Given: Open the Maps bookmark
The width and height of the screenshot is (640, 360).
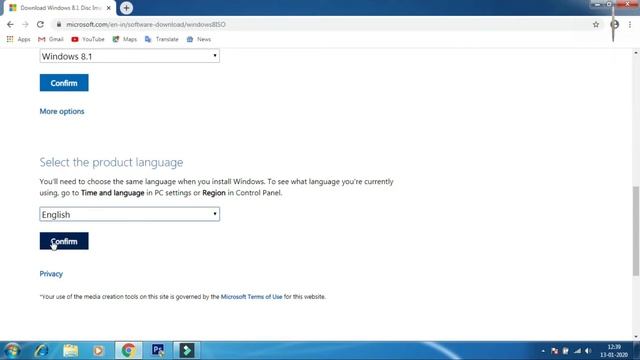Looking at the screenshot, I should tap(124, 39).
